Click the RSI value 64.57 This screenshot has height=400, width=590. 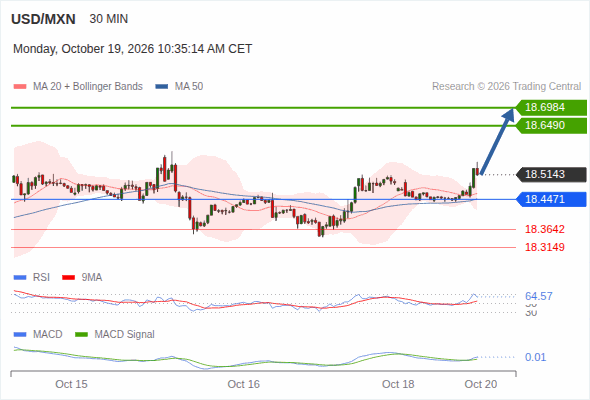(x=539, y=296)
